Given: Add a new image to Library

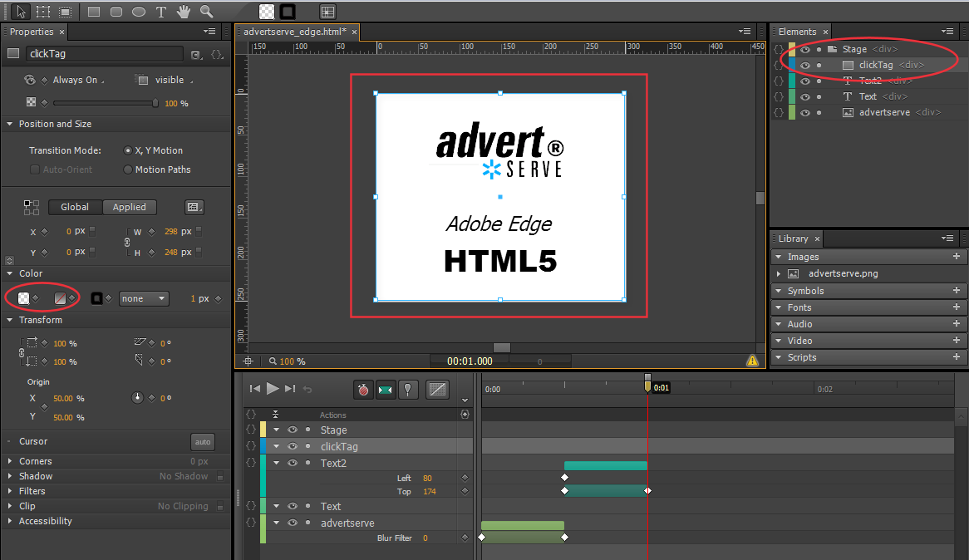Looking at the screenshot, I should (x=956, y=257).
